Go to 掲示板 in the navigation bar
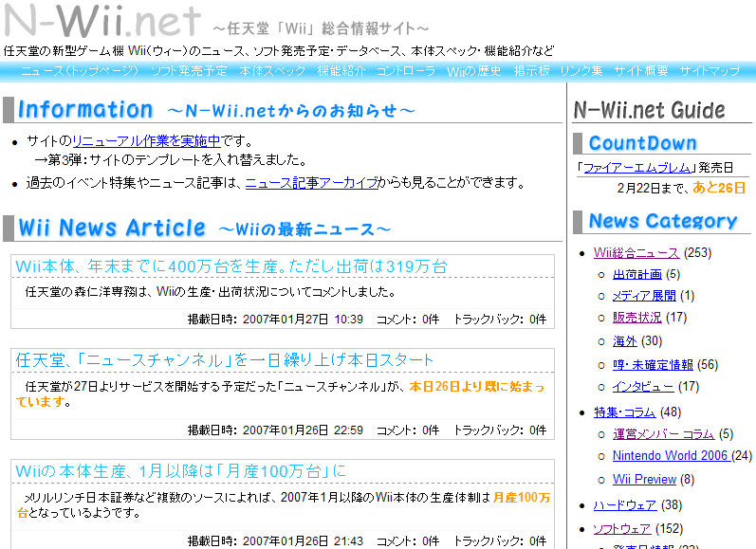The image size is (756, 549). click(x=532, y=71)
